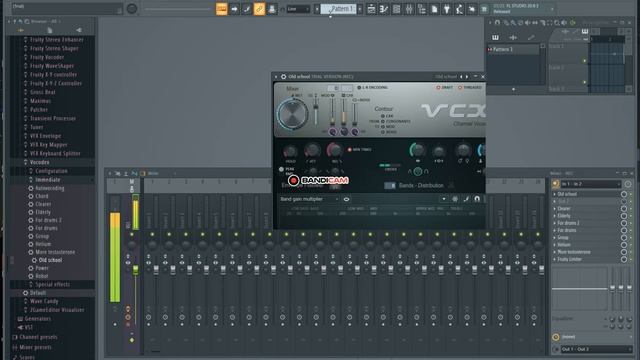Toggle the Fruity Limiter slot enable switch

(624, 259)
